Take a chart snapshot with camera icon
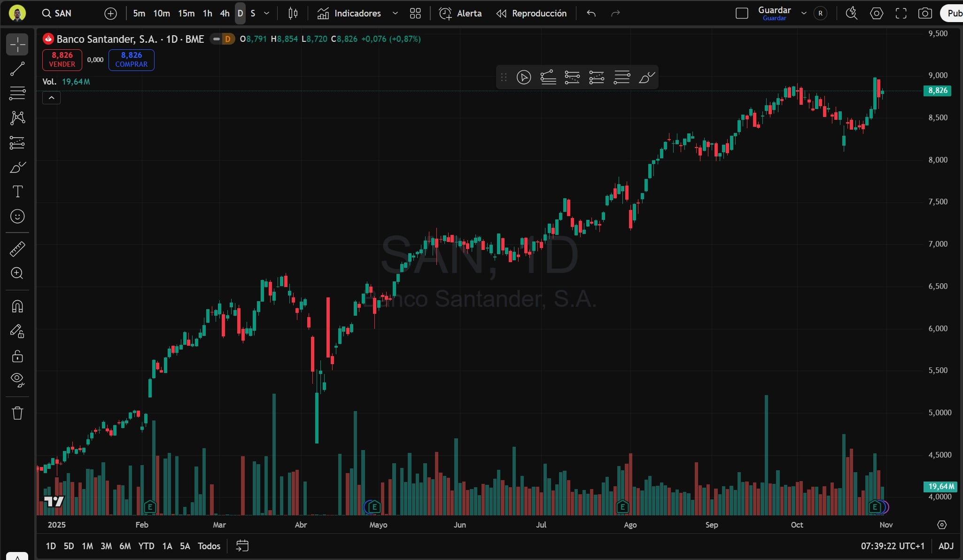Screen dimensions: 963x560 925,13
